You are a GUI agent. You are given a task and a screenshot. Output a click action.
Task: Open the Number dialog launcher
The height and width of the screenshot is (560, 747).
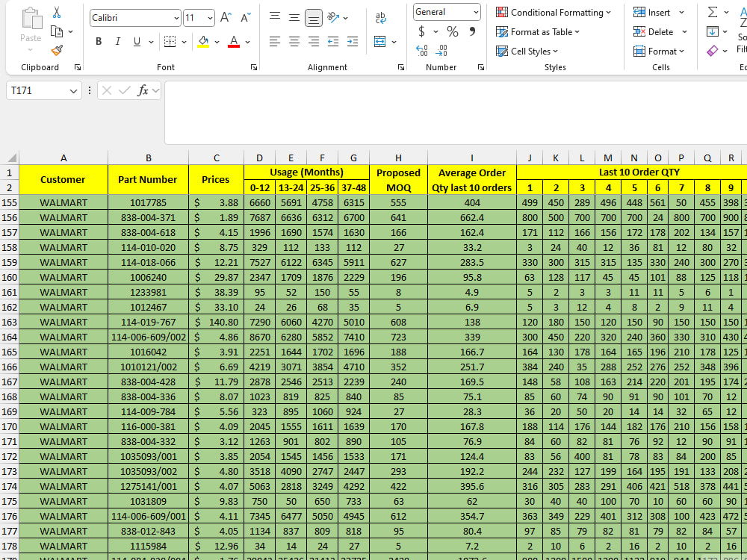tap(481, 68)
